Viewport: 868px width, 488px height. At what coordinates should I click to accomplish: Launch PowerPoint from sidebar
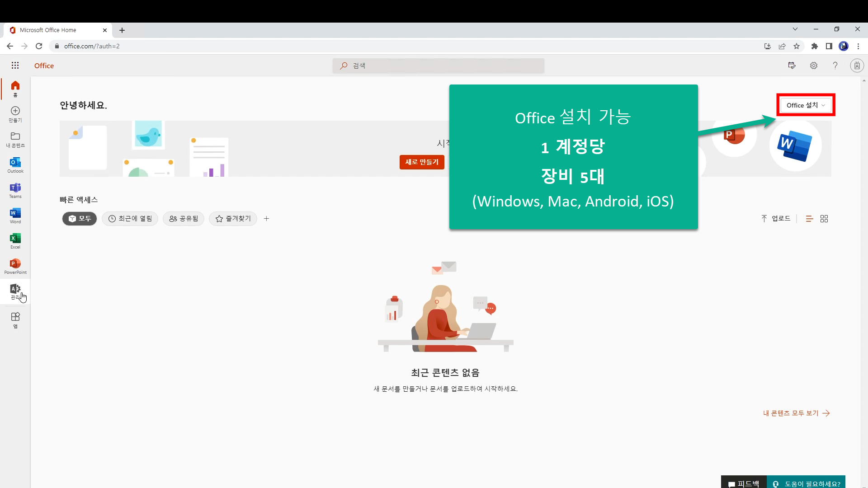click(x=15, y=266)
